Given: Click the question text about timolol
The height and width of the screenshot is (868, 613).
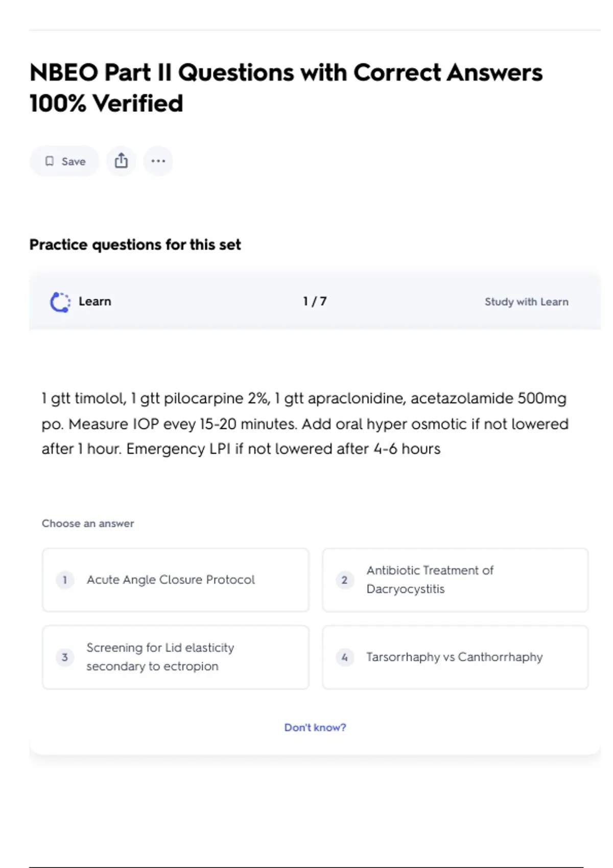Looking at the screenshot, I should coord(304,423).
